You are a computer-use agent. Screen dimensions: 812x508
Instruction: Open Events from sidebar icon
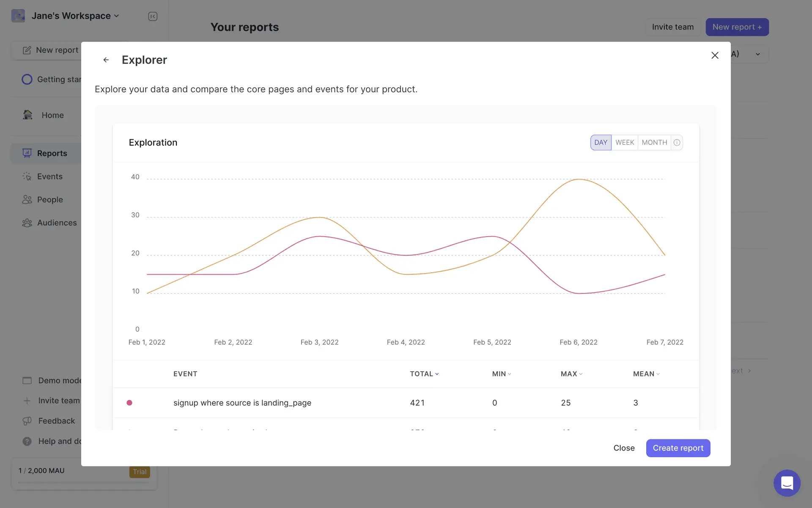pyautogui.click(x=27, y=177)
